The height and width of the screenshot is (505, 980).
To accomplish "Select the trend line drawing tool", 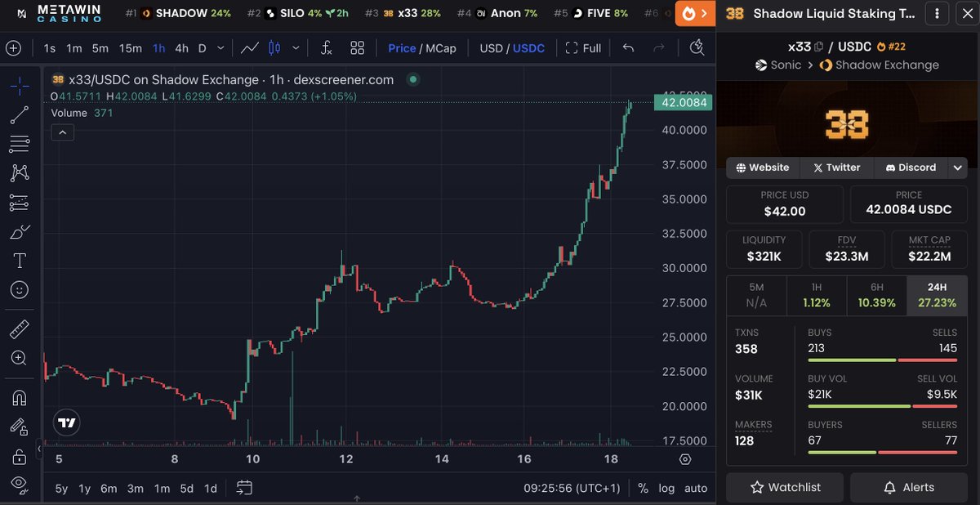I will point(20,115).
